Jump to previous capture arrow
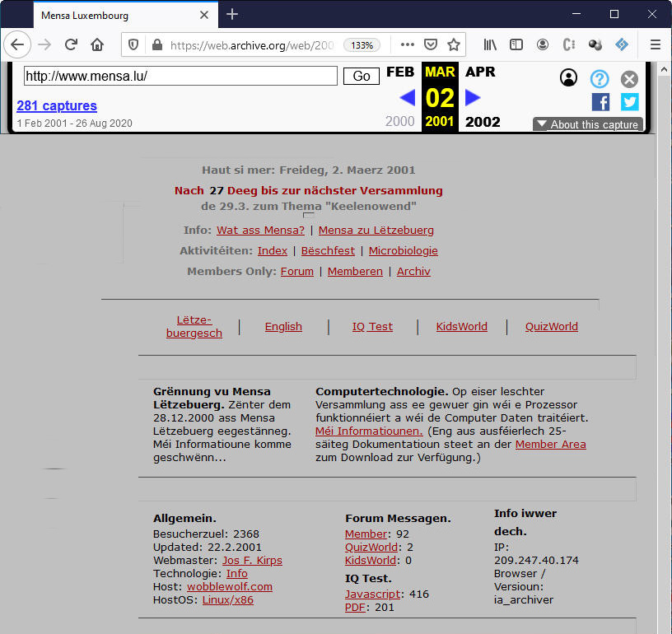The width and height of the screenshot is (672, 634). [x=407, y=98]
